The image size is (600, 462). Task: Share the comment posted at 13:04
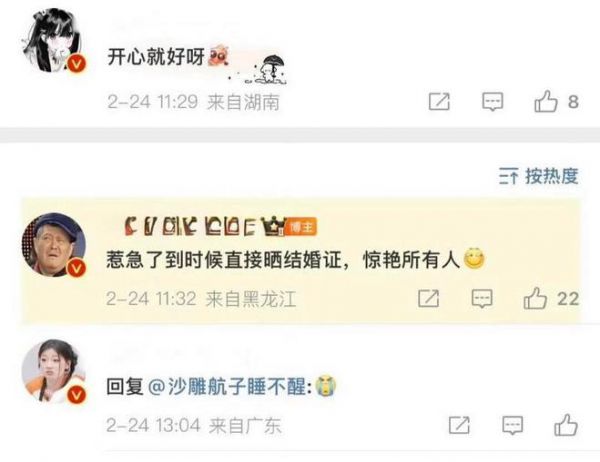(459, 425)
